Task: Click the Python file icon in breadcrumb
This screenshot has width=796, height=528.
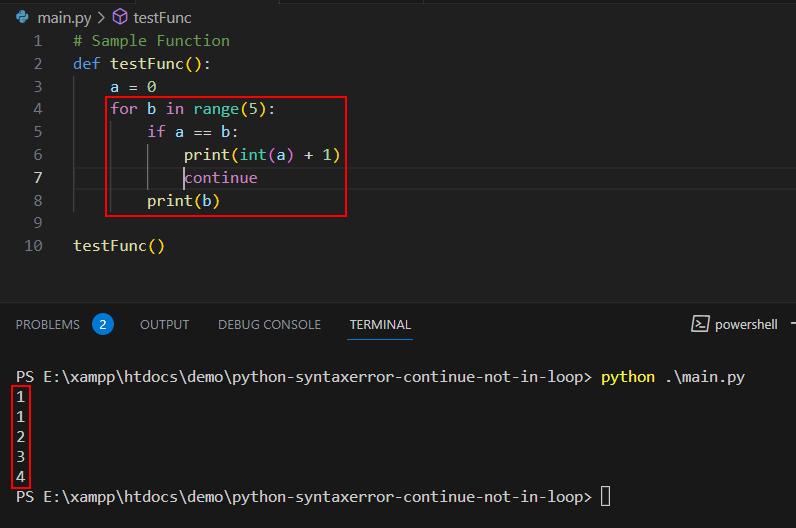Action: point(22,17)
